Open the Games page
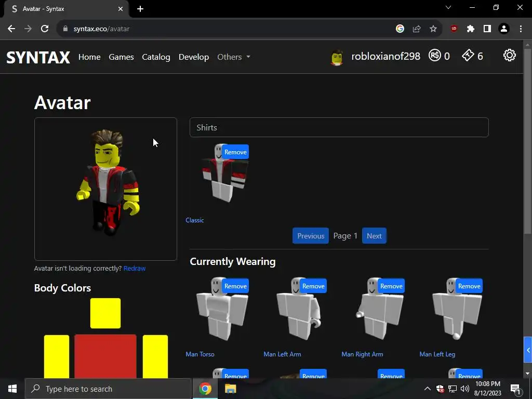The height and width of the screenshot is (399, 532). [x=121, y=57]
